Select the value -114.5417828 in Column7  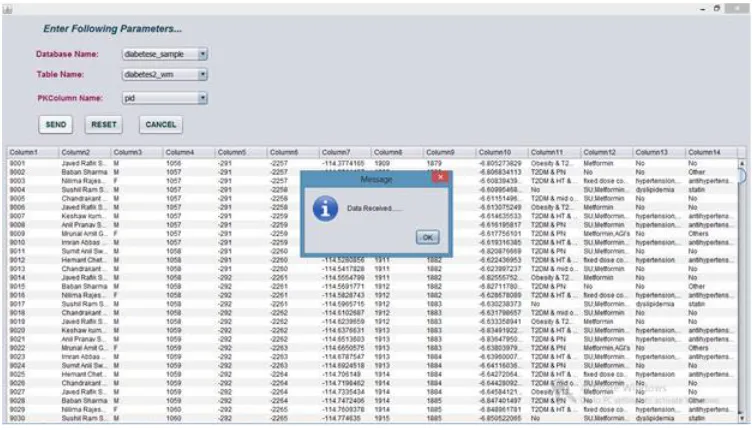(x=346, y=269)
